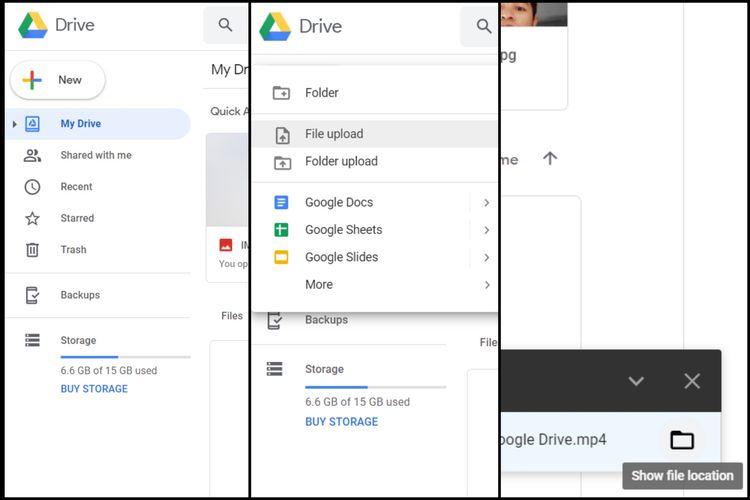The image size is (750, 500).
Task: Click the Google Drive.mp4 uploaded file name
Action: coord(553,439)
